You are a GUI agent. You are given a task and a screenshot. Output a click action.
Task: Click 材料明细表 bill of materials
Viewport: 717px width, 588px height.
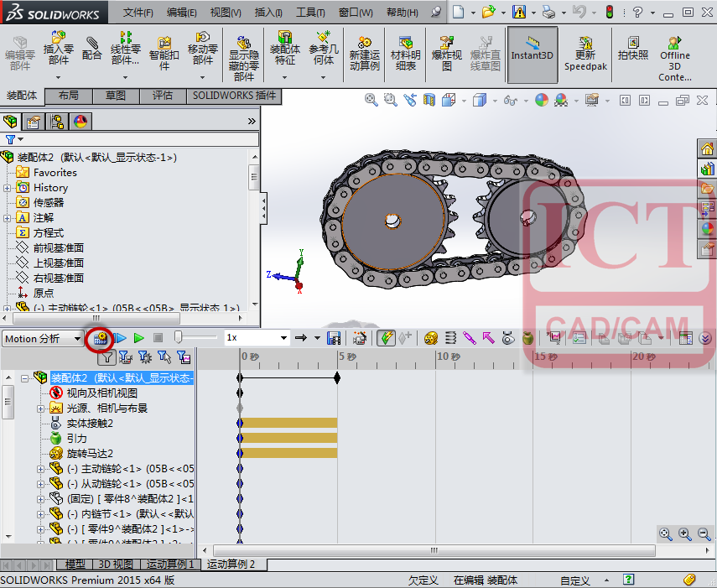pyautogui.click(x=405, y=54)
